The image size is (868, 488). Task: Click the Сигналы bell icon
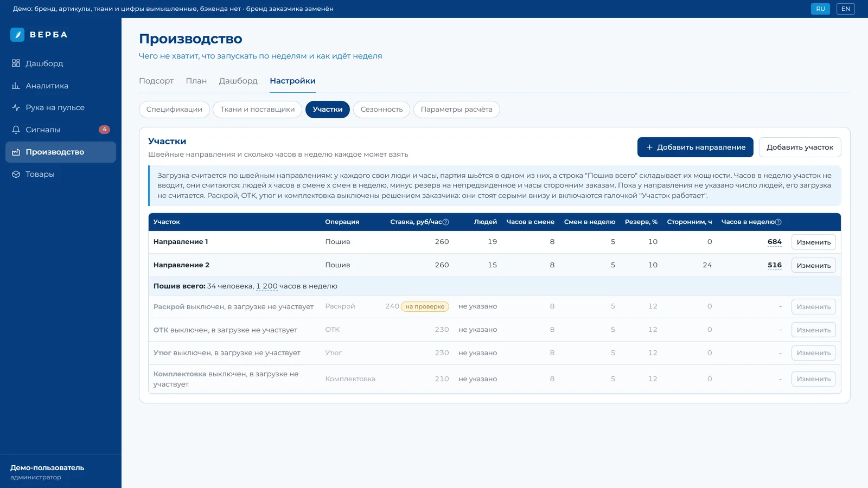pyautogui.click(x=16, y=130)
